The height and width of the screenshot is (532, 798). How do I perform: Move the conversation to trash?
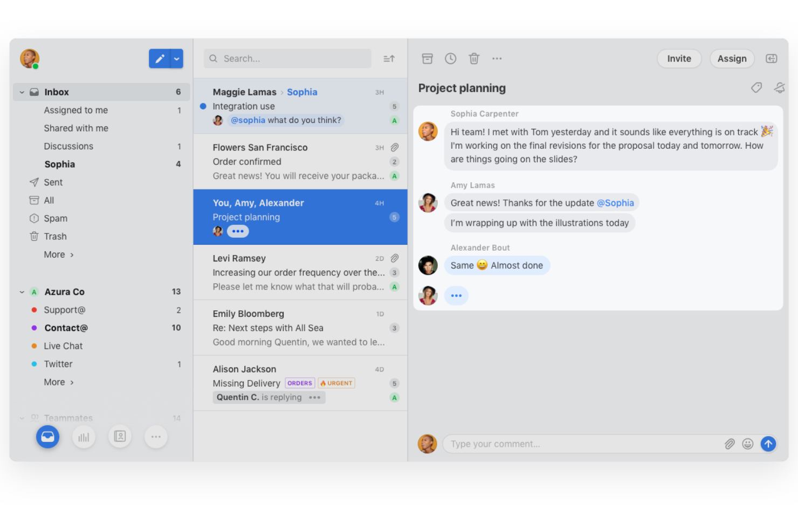[474, 58]
